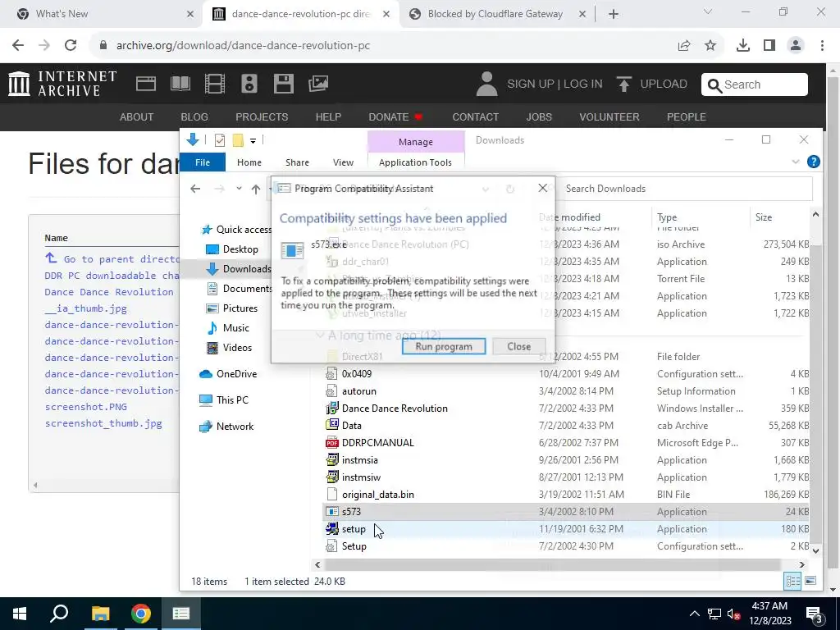Image resolution: width=840 pixels, height=630 pixels.
Task: Open Chrome downloads icon
Action: tap(743, 46)
